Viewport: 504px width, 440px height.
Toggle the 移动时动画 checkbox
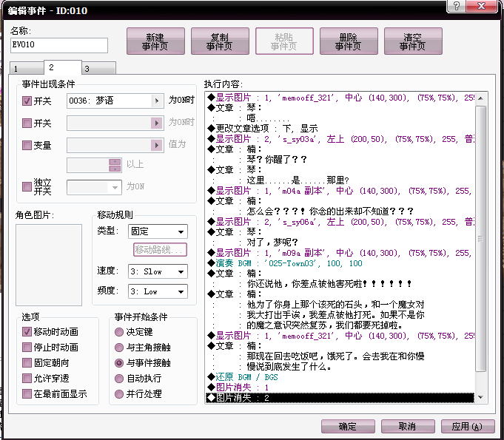[x=27, y=331]
